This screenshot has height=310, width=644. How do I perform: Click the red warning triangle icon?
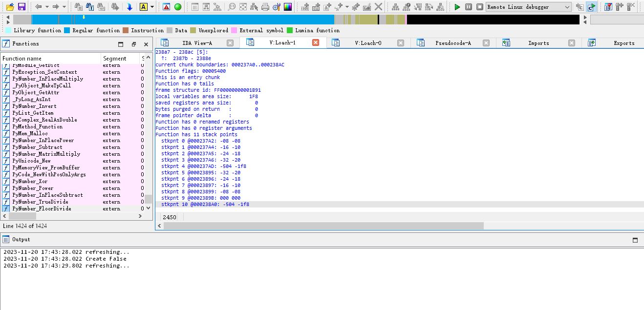(167, 7)
